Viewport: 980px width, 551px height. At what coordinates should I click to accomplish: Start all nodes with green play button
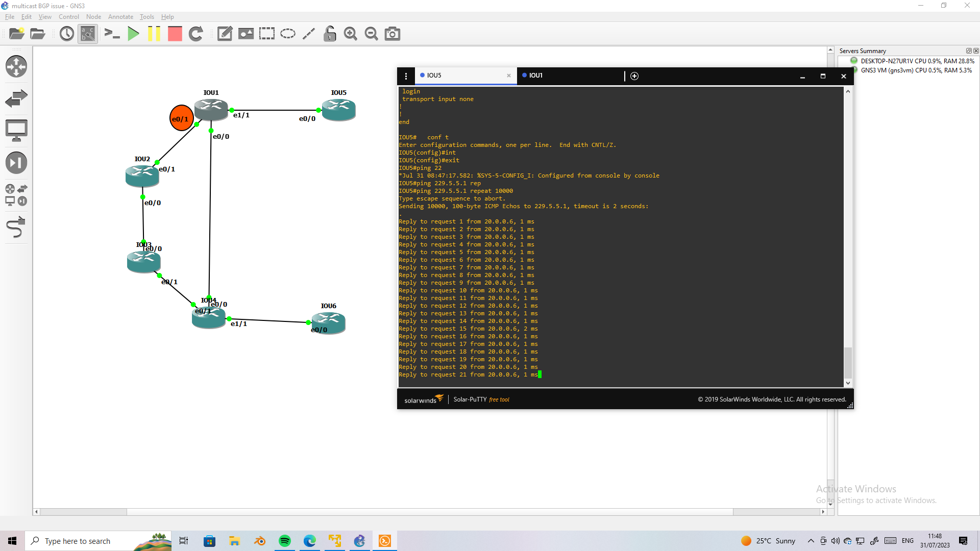133,34
